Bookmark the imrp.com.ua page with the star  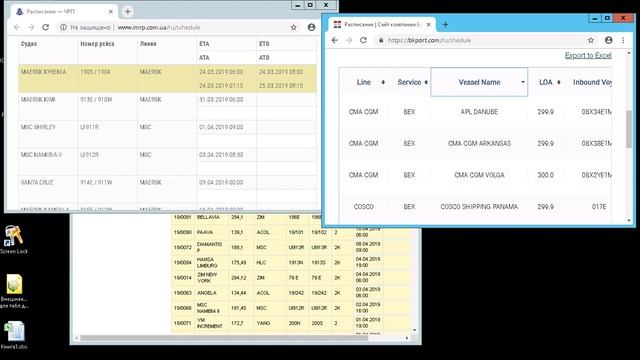[293, 27]
